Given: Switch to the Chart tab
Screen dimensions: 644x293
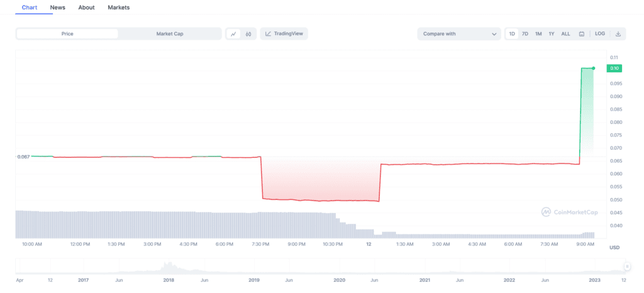Looking at the screenshot, I should pos(30,8).
